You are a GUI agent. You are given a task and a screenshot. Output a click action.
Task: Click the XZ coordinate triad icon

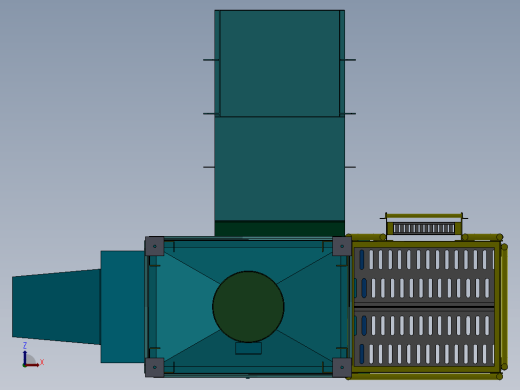(33, 355)
